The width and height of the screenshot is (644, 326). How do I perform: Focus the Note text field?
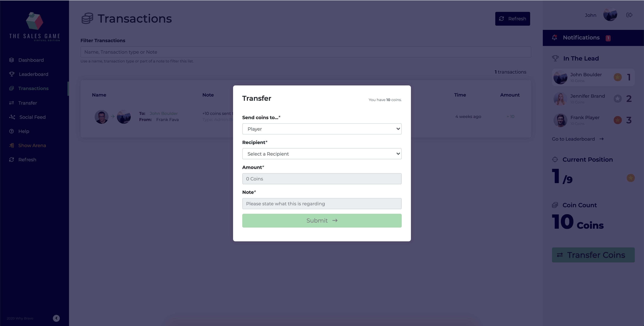pos(322,204)
